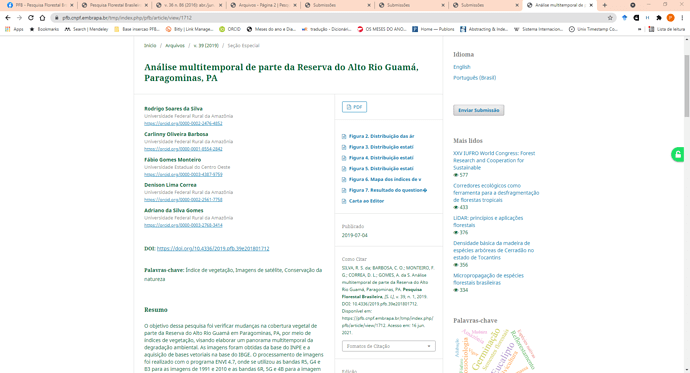Click the page vertical scrollbar
Image resolution: width=690 pixels, height=373 pixels.
[686, 86]
